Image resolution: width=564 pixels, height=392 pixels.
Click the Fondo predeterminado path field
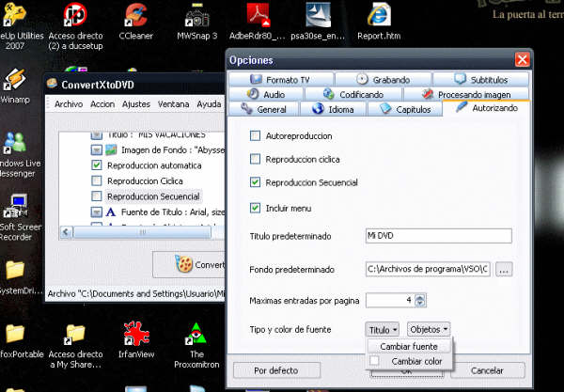[428, 270]
